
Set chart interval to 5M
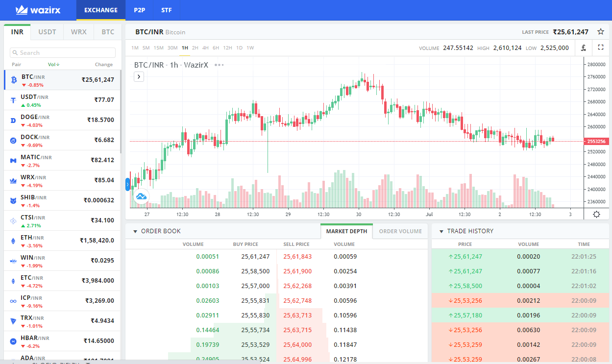[146, 48]
